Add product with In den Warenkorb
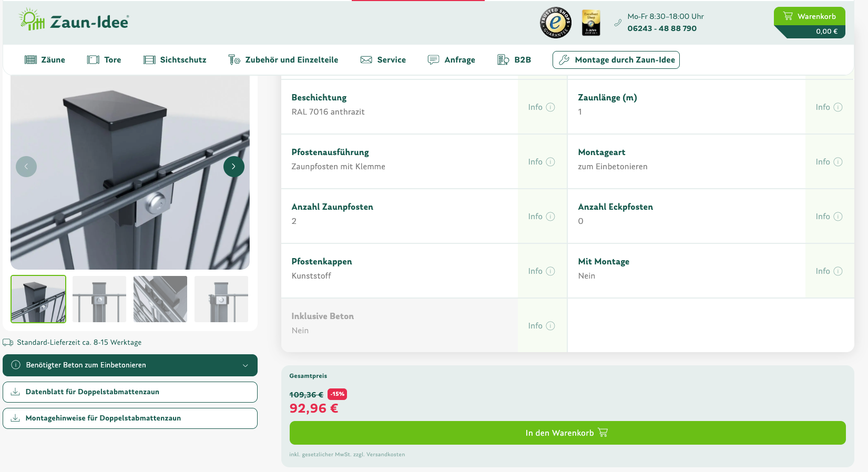 pyautogui.click(x=567, y=433)
